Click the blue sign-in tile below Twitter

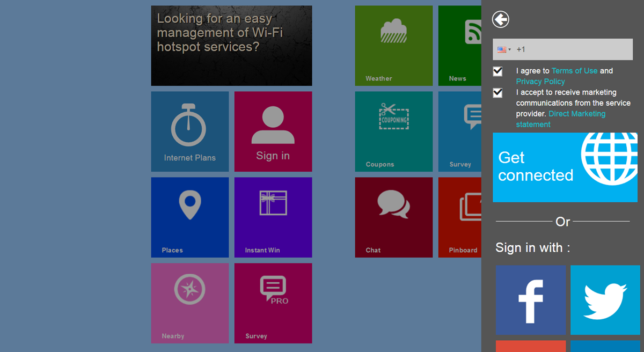(x=605, y=346)
